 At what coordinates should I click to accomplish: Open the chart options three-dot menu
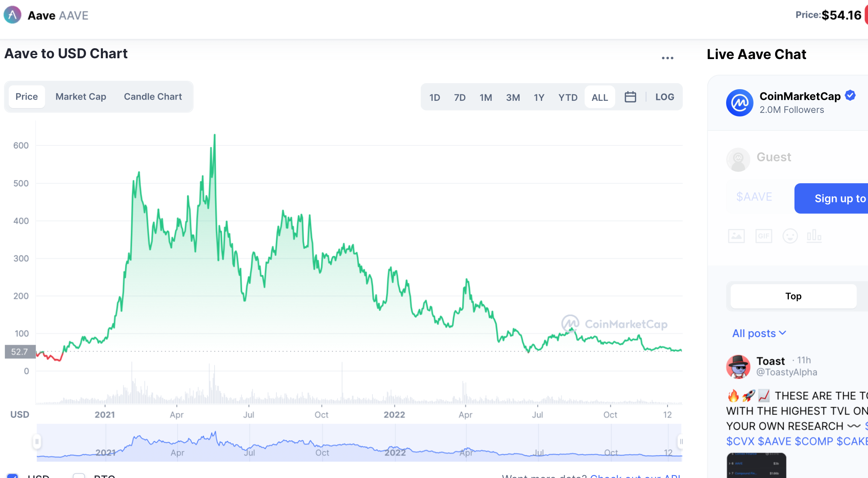coord(667,58)
